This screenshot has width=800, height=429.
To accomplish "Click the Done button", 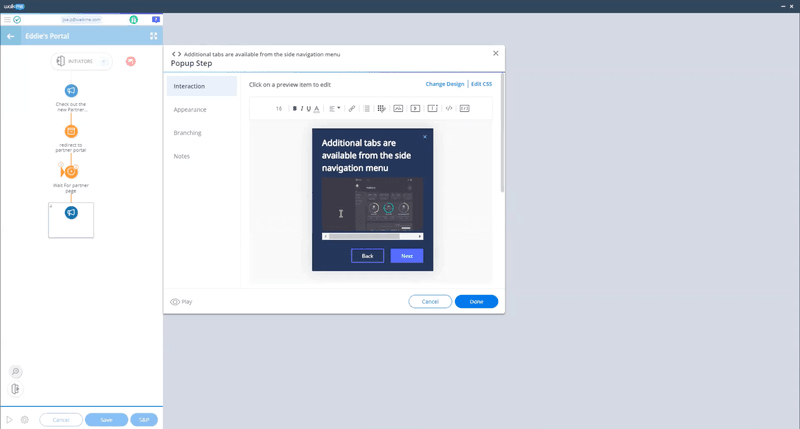I will pos(476,301).
